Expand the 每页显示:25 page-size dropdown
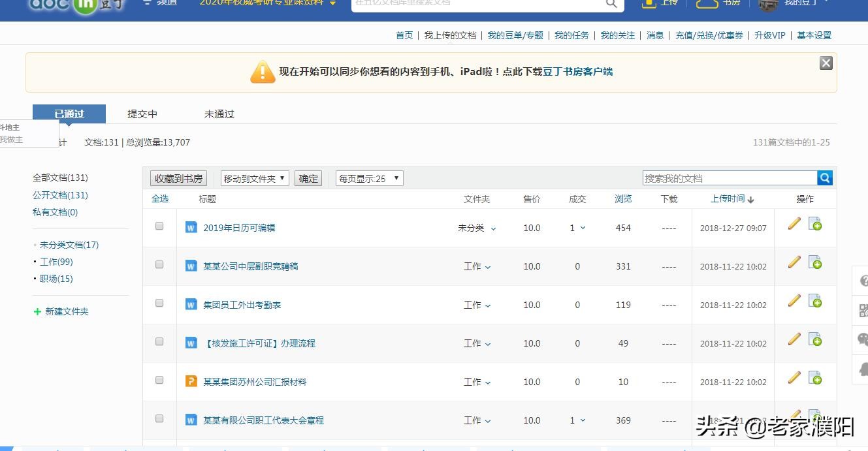 pyautogui.click(x=369, y=178)
